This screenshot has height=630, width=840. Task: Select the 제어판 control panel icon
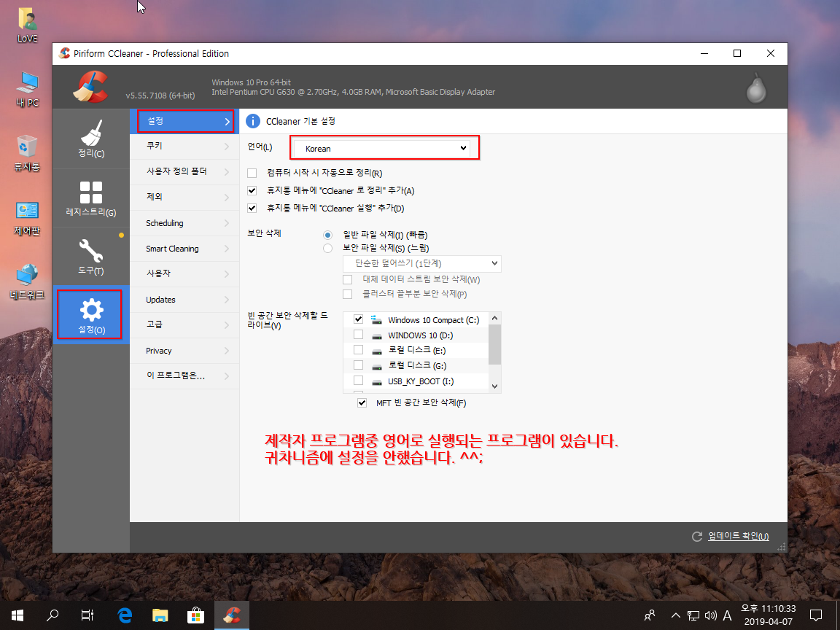tap(27, 219)
